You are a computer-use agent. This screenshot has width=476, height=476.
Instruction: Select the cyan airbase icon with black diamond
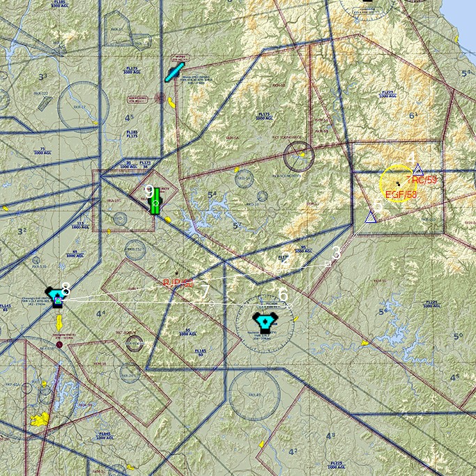click(x=266, y=323)
